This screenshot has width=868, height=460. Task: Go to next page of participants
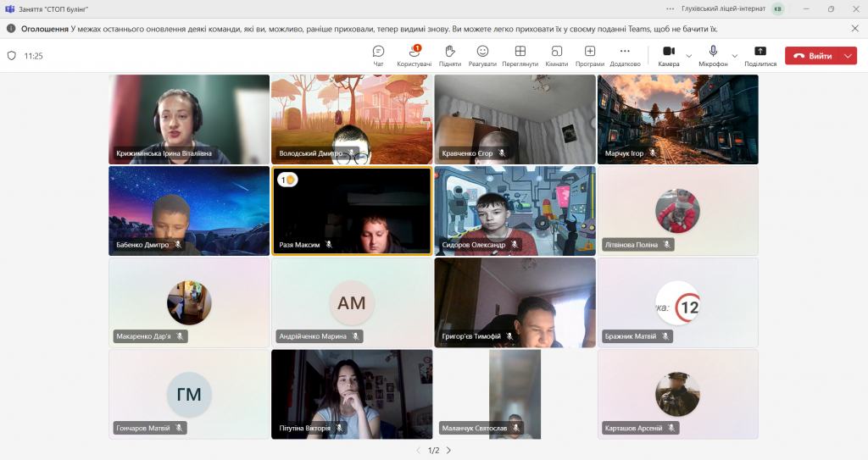pyautogui.click(x=449, y=450)
